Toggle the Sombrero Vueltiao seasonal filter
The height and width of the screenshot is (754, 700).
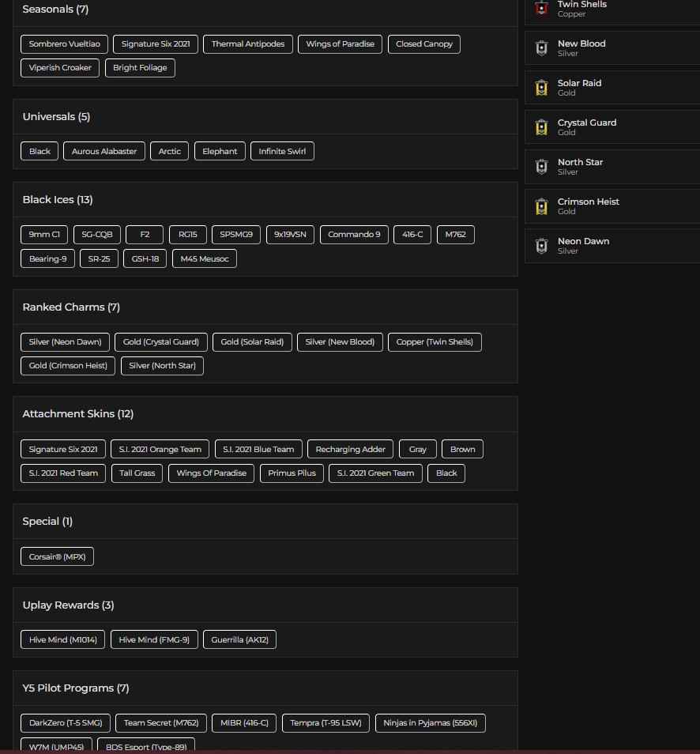pos(64,43)
